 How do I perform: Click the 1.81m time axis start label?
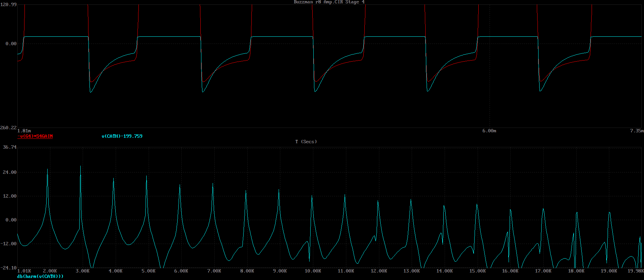click(24, 131)
